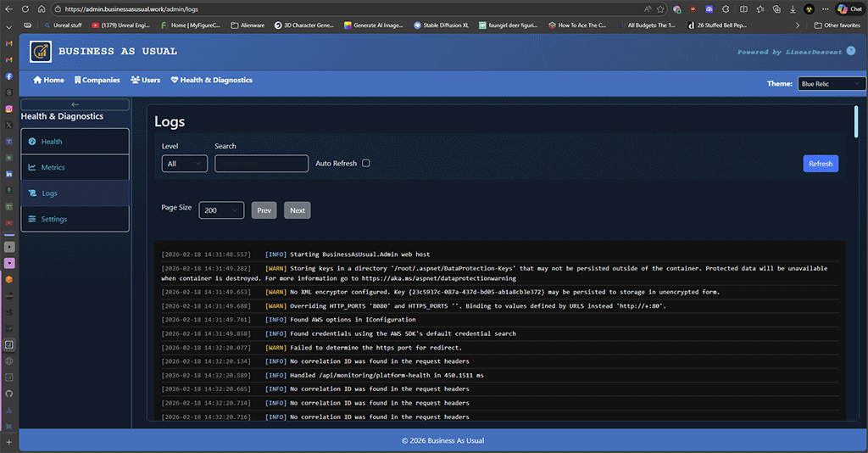The height and width of the screenshot is (453, 868).
Task: Click into the Search input field
Action: [x=261, y=164]
